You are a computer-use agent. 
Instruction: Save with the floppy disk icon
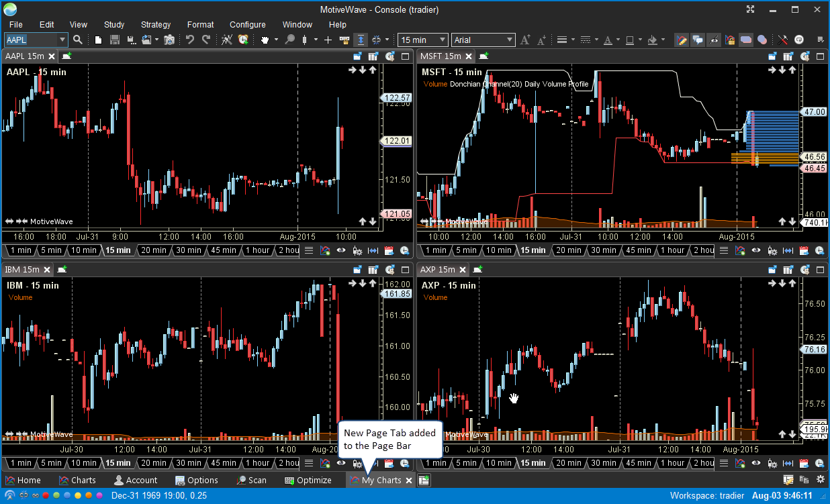point(114,40)
